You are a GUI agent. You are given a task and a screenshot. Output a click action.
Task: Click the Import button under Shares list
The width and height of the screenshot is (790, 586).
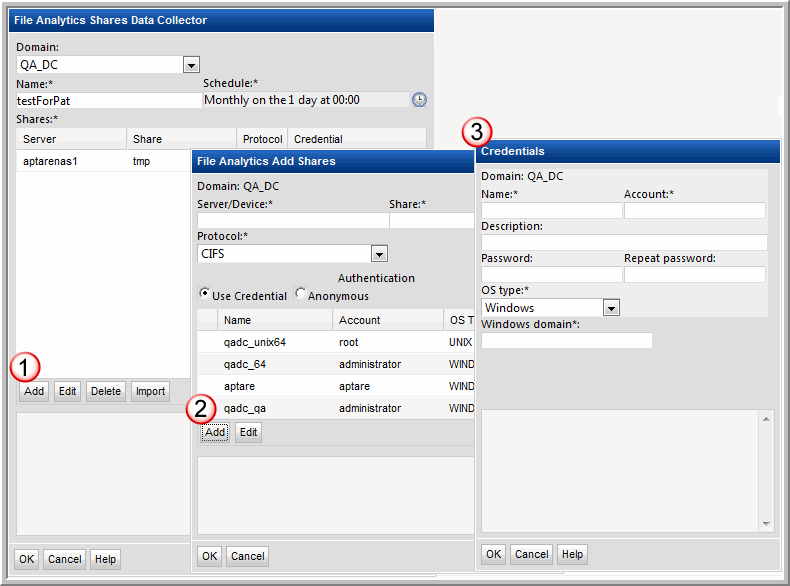[x=150, y=391]
